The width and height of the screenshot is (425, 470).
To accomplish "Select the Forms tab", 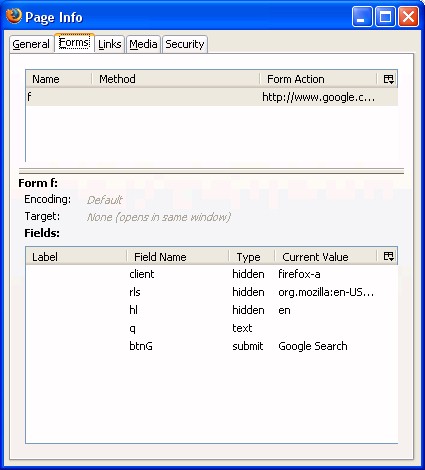I will (74, 43).
